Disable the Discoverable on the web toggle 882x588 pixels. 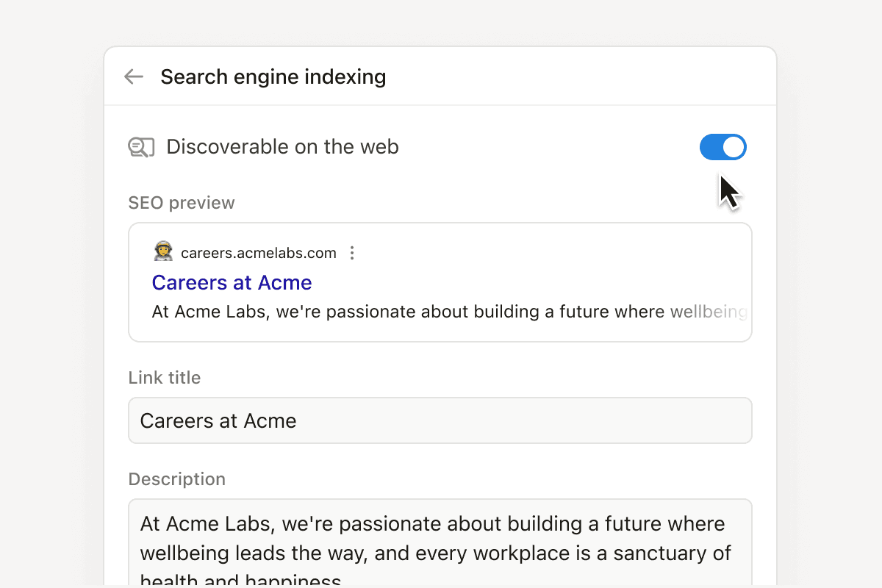[723, 147]
